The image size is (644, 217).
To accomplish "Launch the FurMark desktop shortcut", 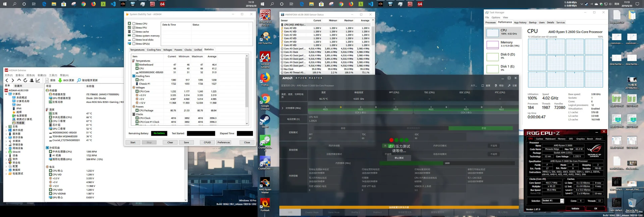I will (265, 205).
